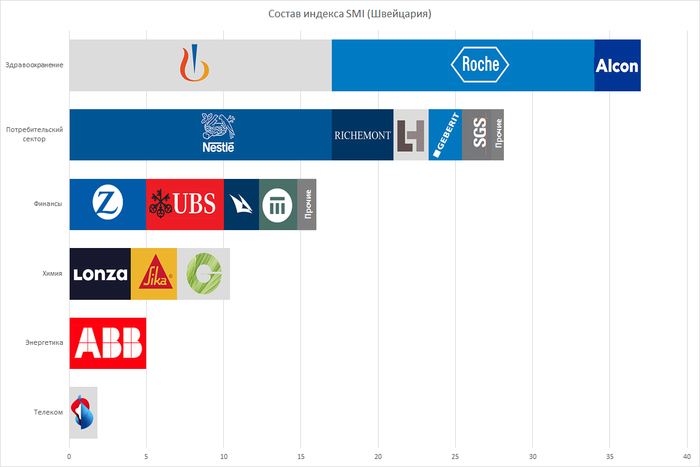
Task: Click the Телеком category label
Action: coord(48,412)
